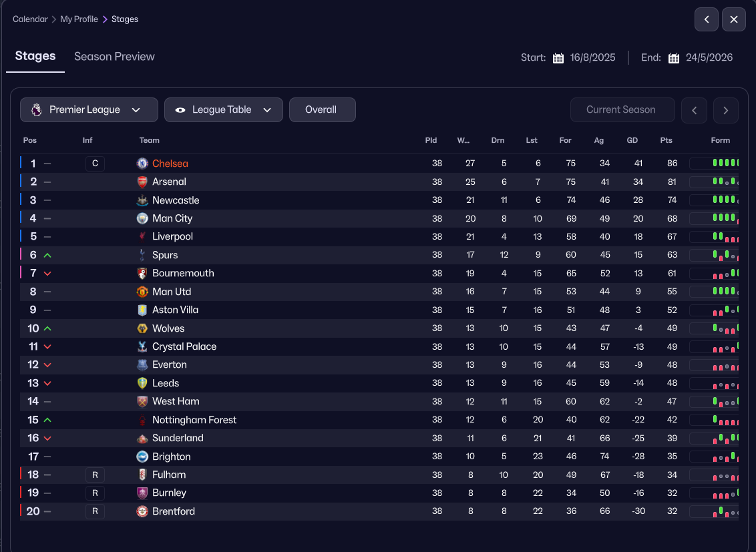Image resolution: width=756 pixels, height=552 pixels.
Task: Open the Liverpool team name link
Action: [172, 237]
